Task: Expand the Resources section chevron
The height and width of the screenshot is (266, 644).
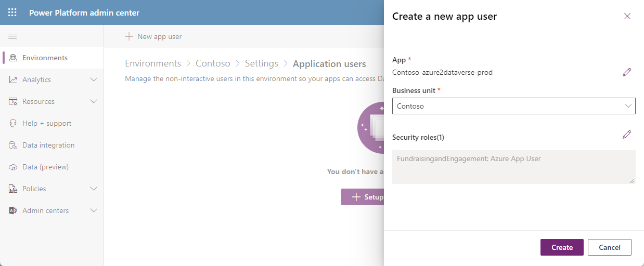Action: coord(94,101)
